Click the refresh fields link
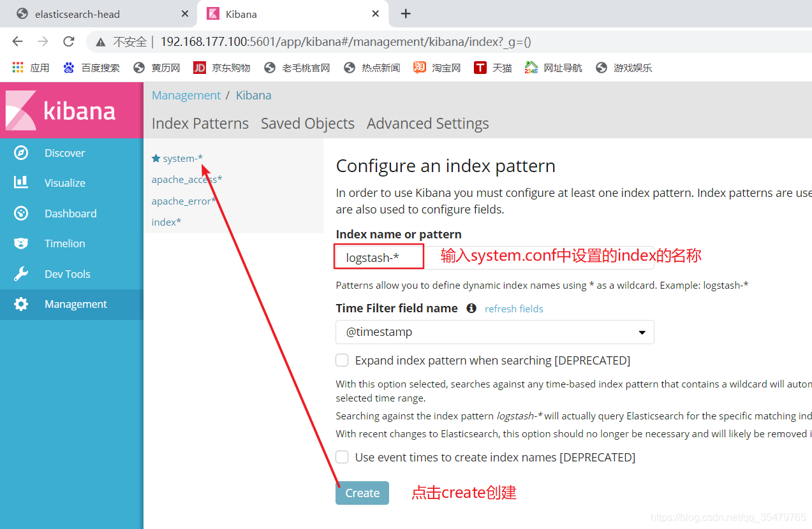The width and height of the screenshot is (812, 529). pyautogui.click(x=514, y=308)
